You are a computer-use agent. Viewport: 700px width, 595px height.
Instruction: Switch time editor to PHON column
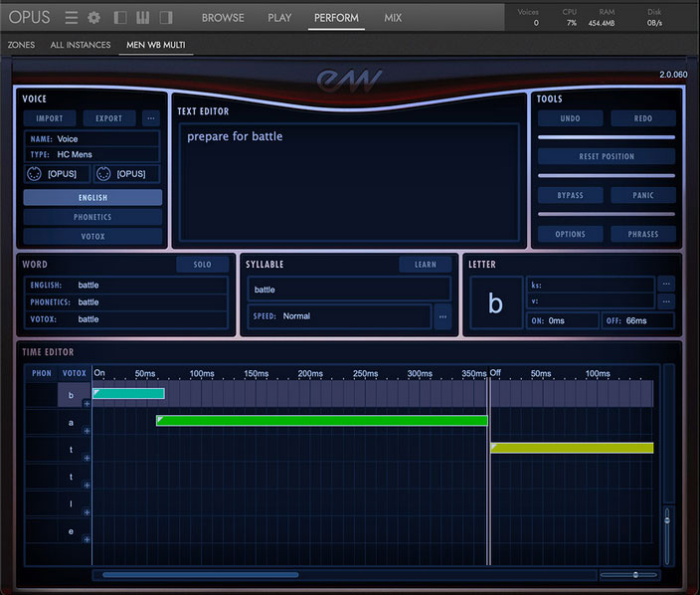coord(42,373)
